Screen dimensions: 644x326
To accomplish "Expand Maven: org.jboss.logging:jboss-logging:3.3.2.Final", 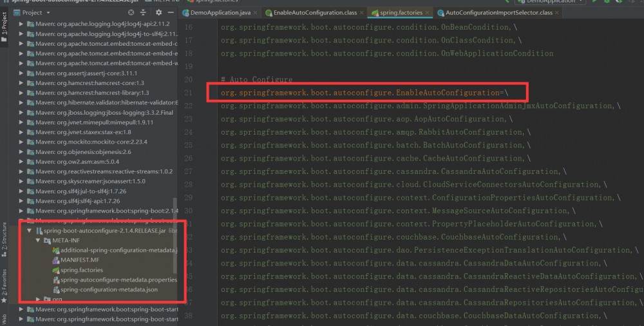I will (x=21, y=113).
